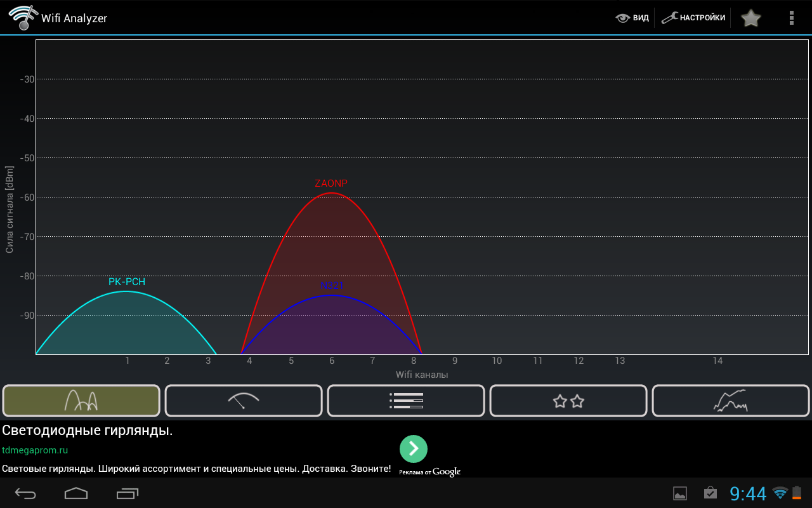
Task: Click the -60 dBm axis label
Action: 26,197
